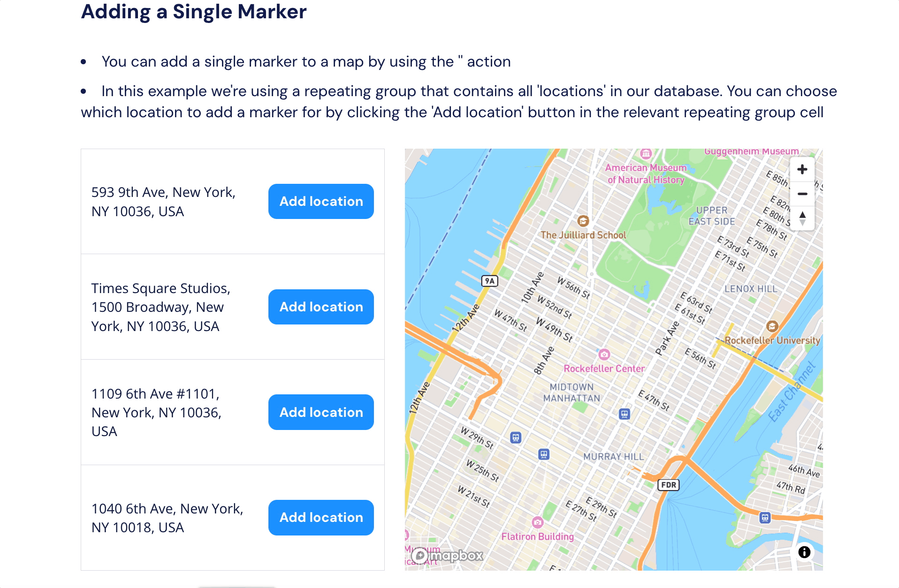Click the map zoom out minus button
899x588 pixels.
pyautogui.click(x=802, y=194)
